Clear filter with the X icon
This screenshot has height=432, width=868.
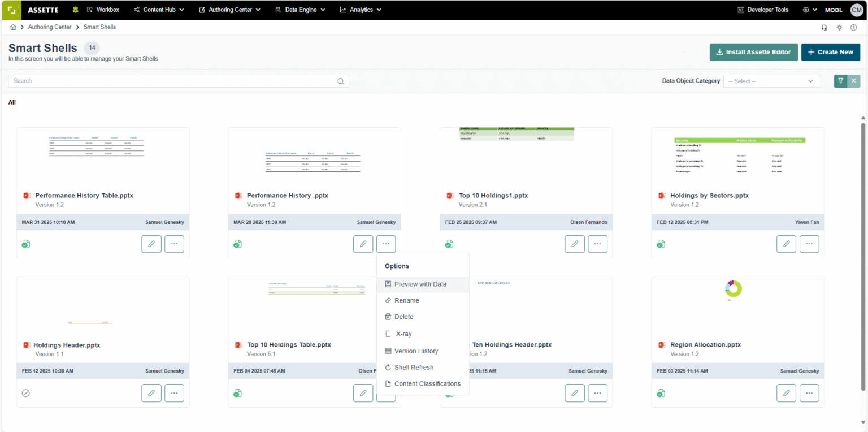point(854,81)
